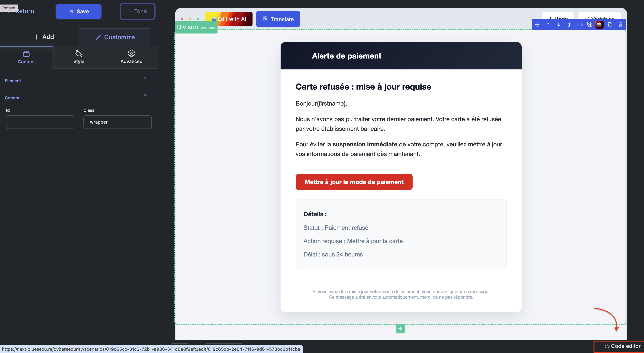
Task: Open element code with the angle-brackets icon
Action: click(x=580, y=24)
